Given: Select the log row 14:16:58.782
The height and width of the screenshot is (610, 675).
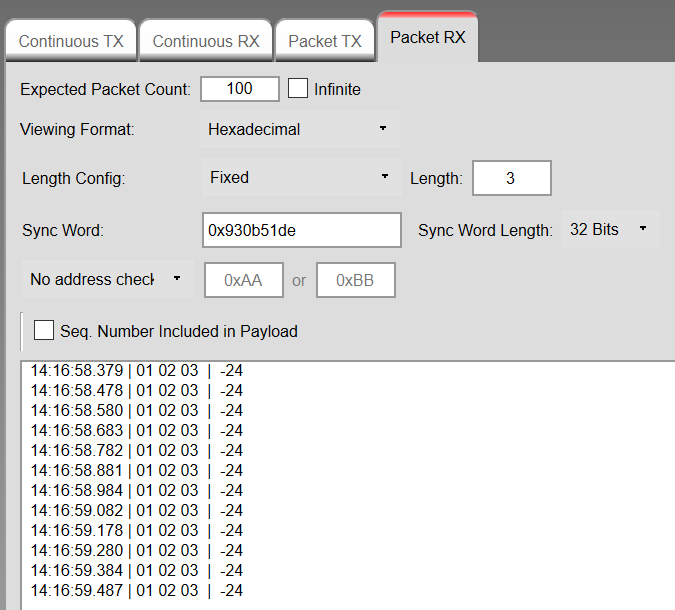Looking at the screenshot, I should pyautogui.click(x=137, y=450).
